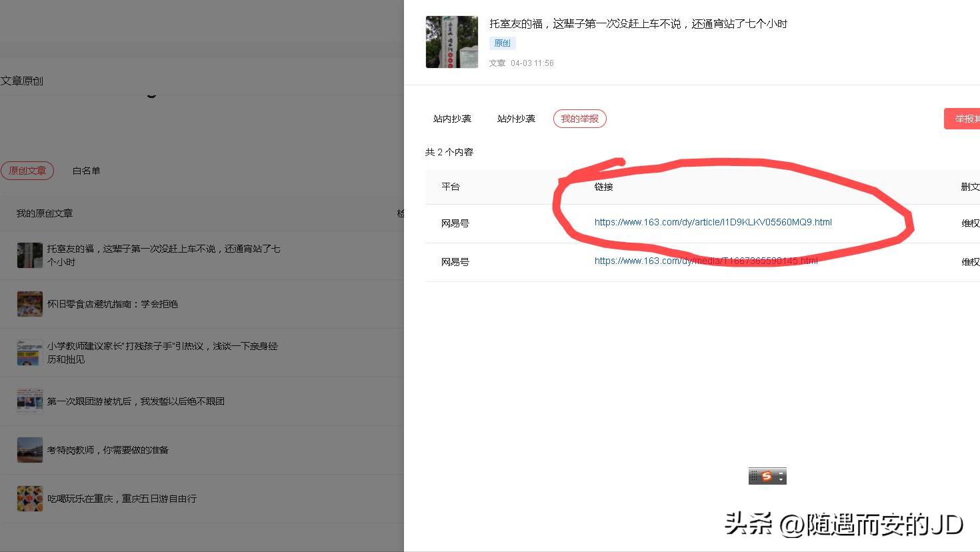980x552 pixels.
Task: Click the thumbnail for 考特岗教师 article
Action: click(29, 449)
